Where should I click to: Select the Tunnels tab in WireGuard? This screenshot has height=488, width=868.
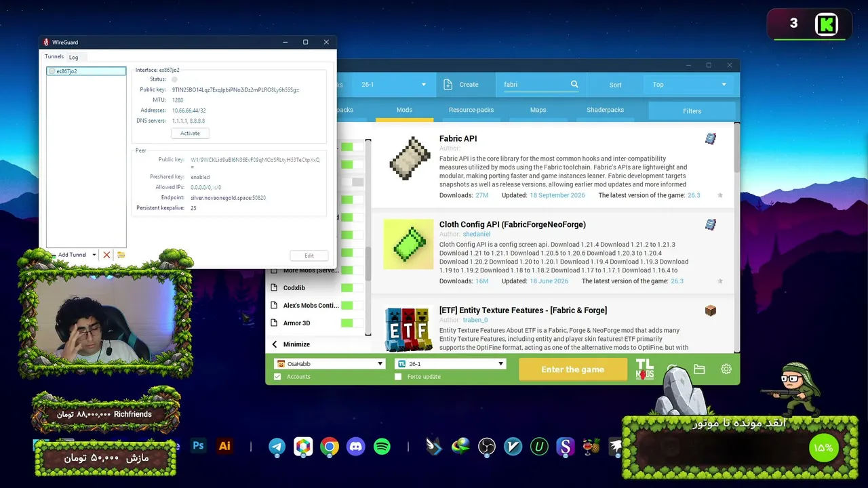(x=54, y=57)
